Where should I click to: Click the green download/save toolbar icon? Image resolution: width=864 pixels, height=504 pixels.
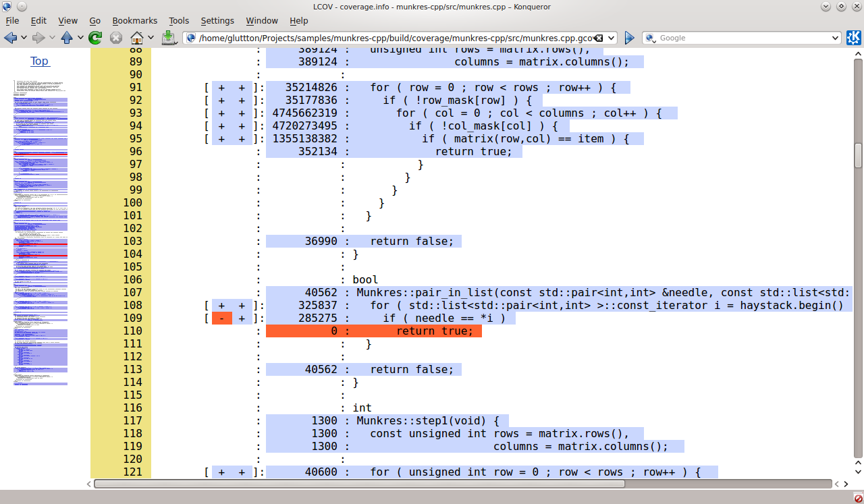click(x=168, y=38)
